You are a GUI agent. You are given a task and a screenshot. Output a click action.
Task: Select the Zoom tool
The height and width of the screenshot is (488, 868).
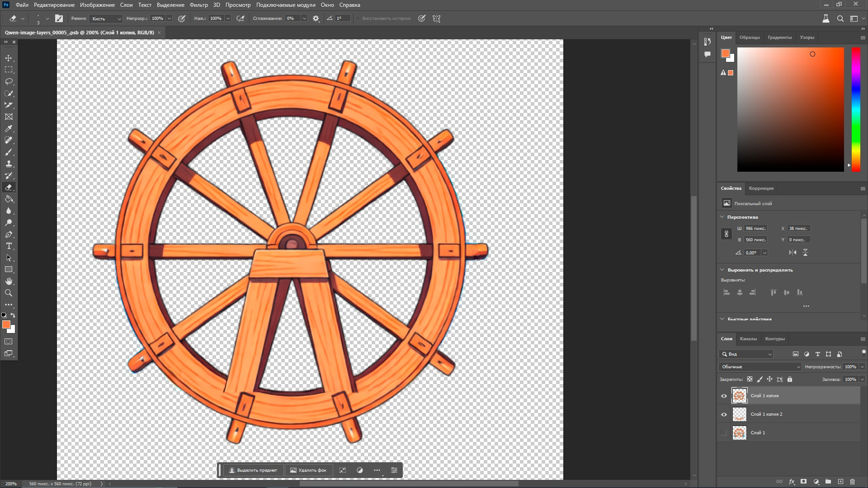pos(9,293)
